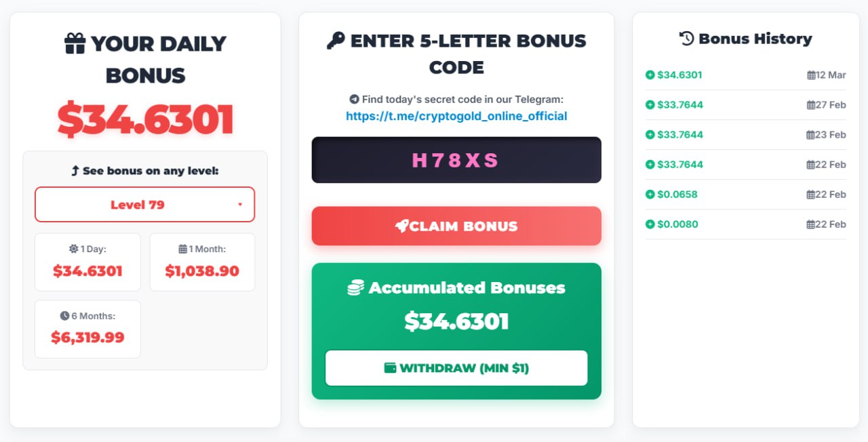Click the green plus icon beside $0.0080
The height and width of the screenshot is (442, 868).
[x=650, y=224]
